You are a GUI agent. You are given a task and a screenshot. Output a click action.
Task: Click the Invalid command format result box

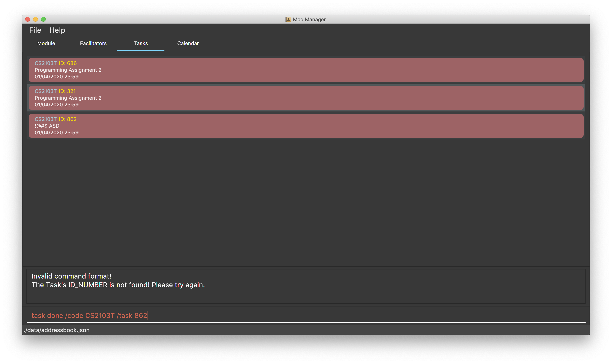tap(306, 286)
